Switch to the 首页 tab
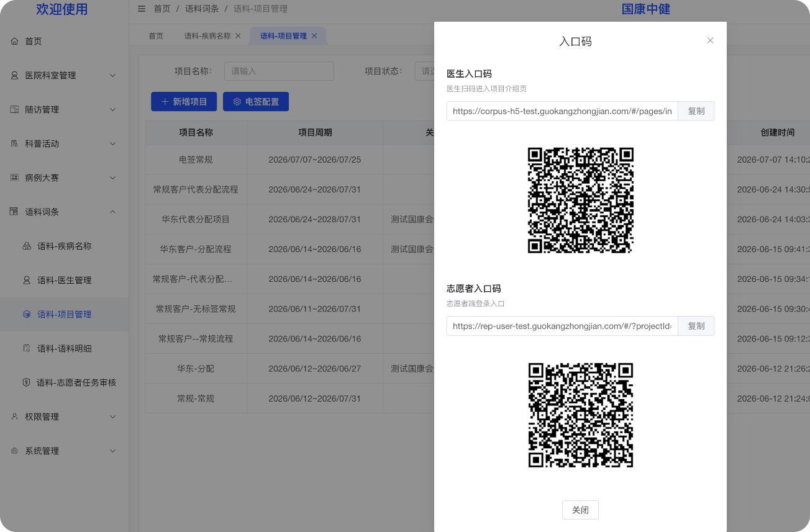Viewport: 810px width, 532px height. click(156, 36)
